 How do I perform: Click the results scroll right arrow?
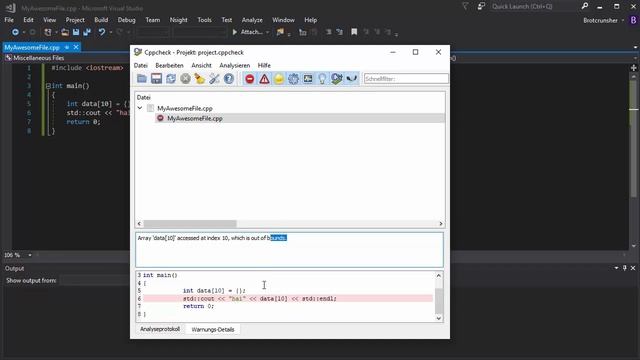pos(441,224)
